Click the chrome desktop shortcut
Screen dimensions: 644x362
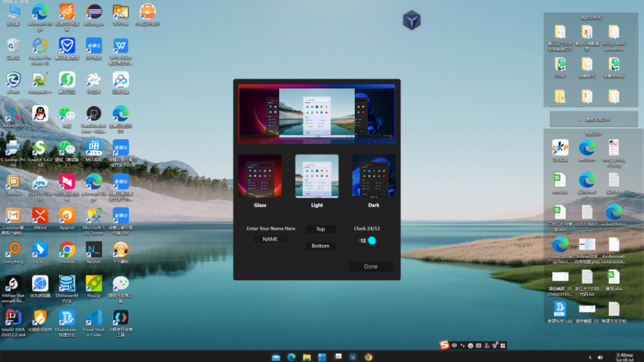point(67,250)
